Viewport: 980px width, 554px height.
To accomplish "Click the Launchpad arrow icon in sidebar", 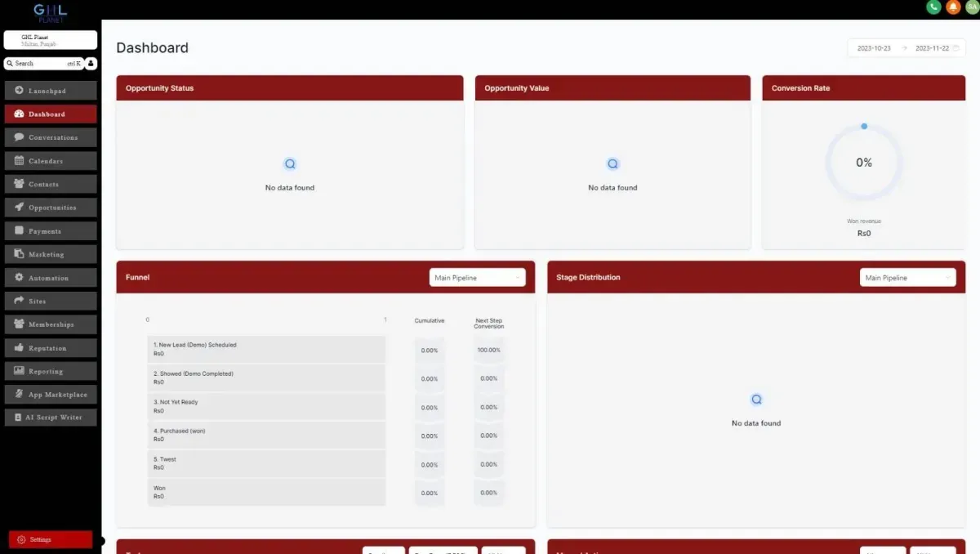I will [x=19, y=91].
